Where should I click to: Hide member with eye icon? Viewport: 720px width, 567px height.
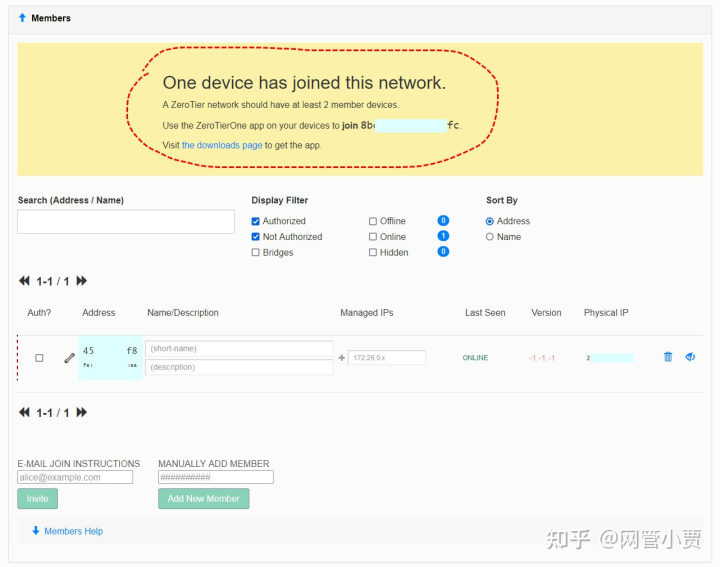pyautogui.click(x=690, y=357)
